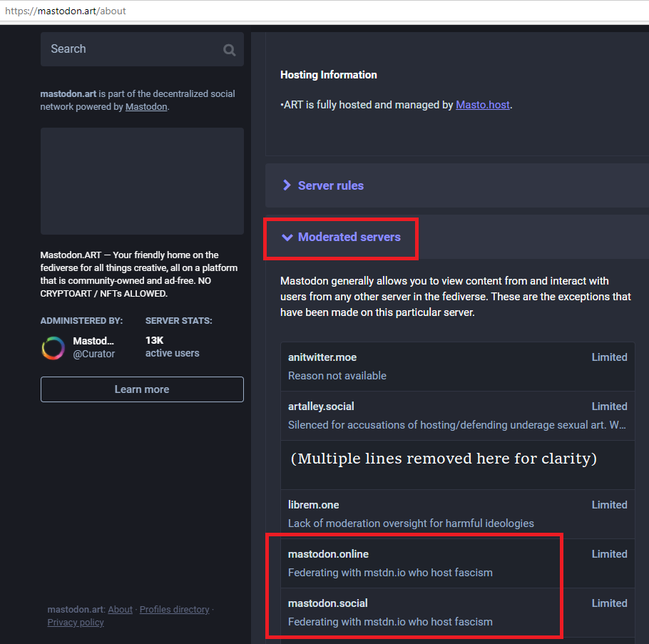This screenshot has height=644, width=649.
Task: Select the artalley.social server entry
Action: (x=457, y=415)
